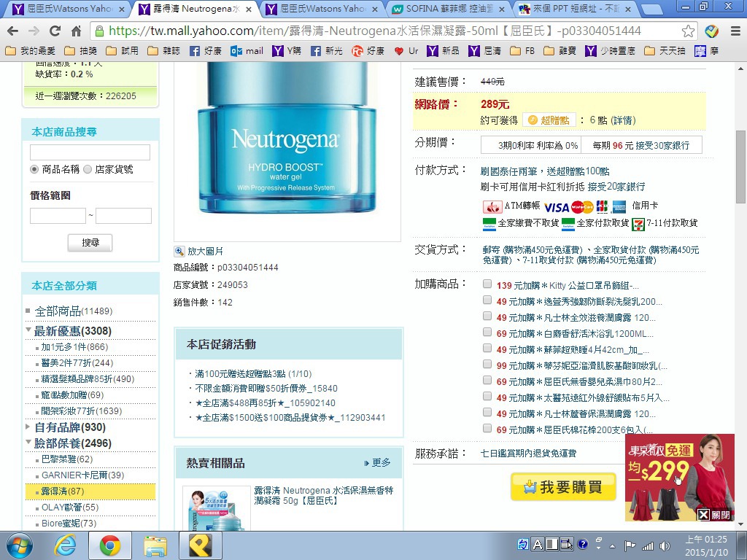747x560 pixels.
Task: Launch Internet Explorer from the taskbar
Action: [x=65, y=545]
